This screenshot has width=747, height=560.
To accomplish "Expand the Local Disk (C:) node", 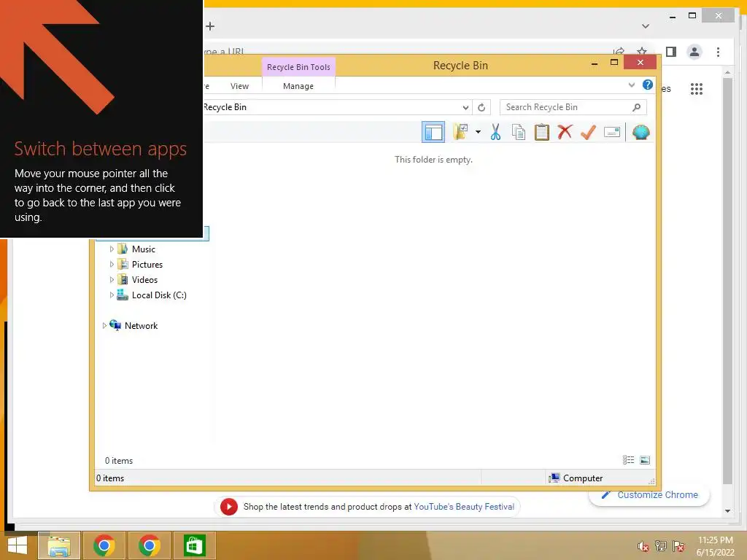I will pyautogui.click(x=112, y=295).
